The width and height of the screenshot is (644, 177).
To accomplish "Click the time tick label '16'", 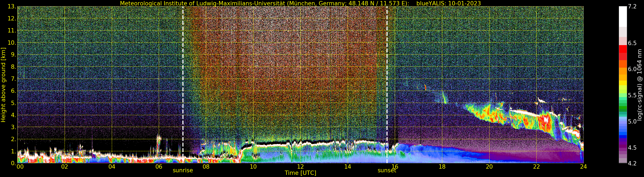I will [x=395, y=167].
